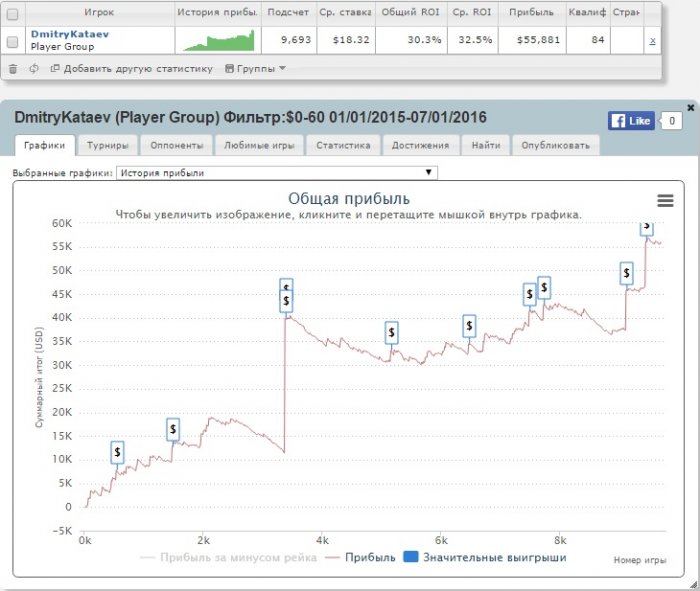Open DmitryKataev player link
This screenshot has width=700, height=591.
click(70, 34)
